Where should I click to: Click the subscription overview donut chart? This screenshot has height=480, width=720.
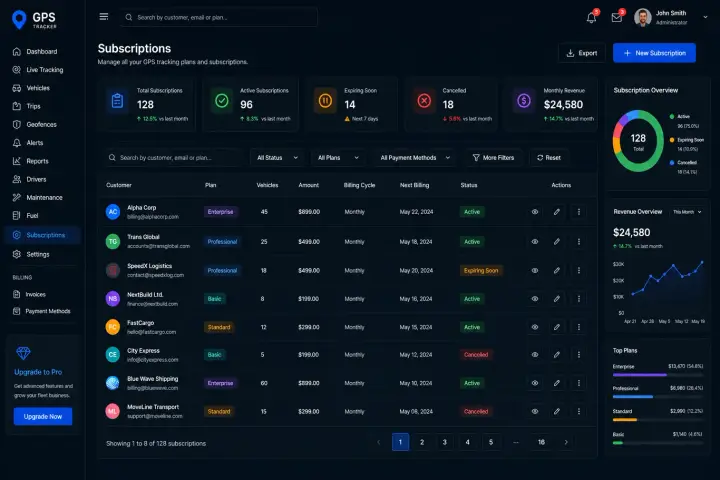(x=638, y=141)
